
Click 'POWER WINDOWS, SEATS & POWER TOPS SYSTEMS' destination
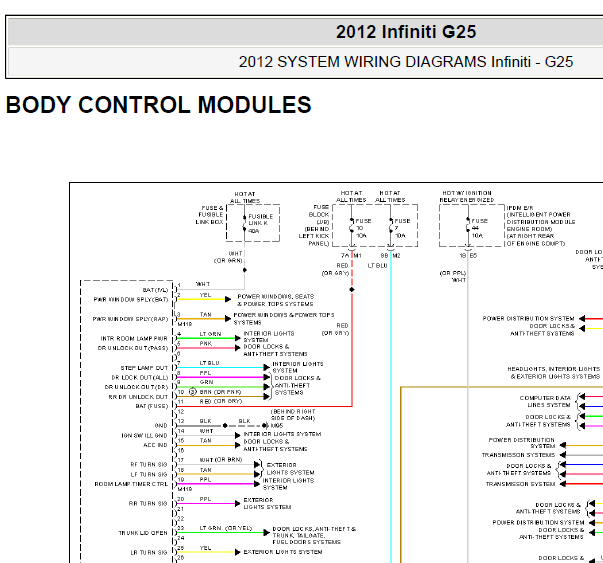click(275, 300)
